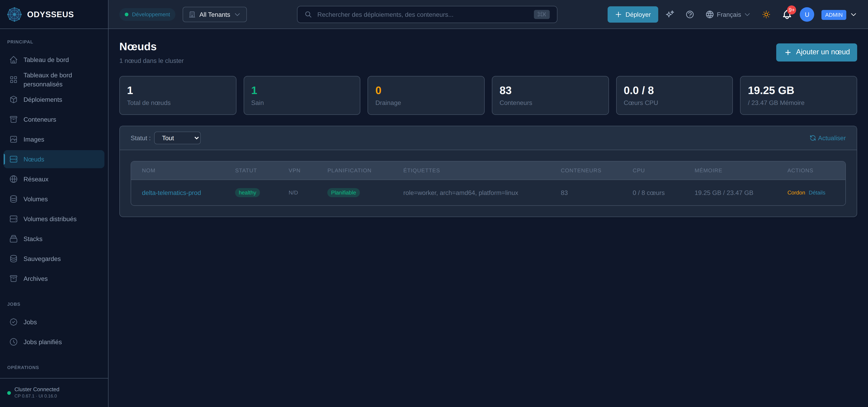Focus the deployments search field
868x407 pixels.
tap(427, 14)
